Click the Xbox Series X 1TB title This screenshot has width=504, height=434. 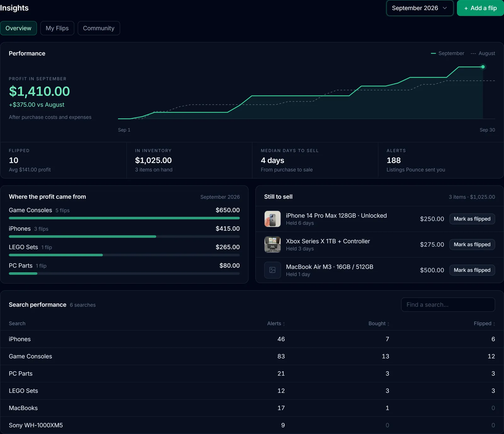tap(328, 241)
